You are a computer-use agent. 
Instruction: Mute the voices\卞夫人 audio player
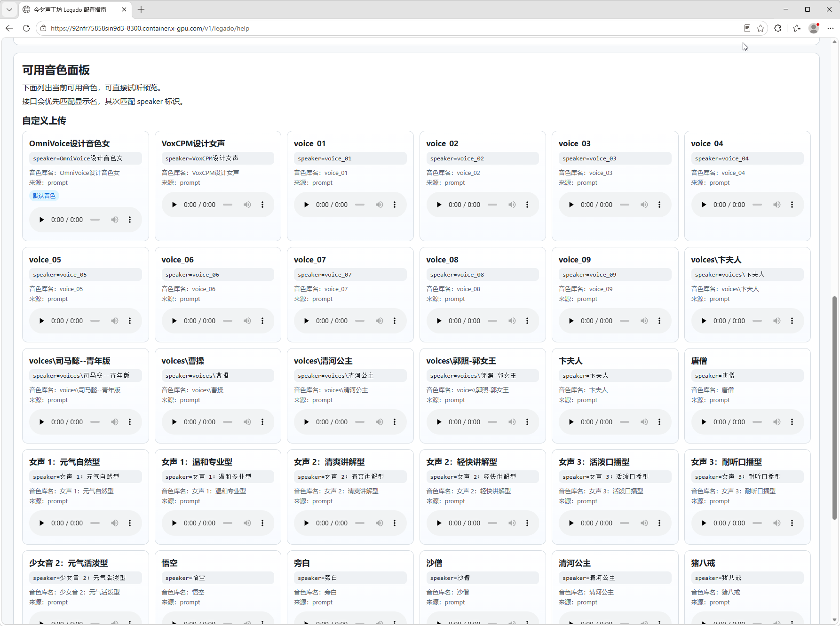(x=777, y=321)
